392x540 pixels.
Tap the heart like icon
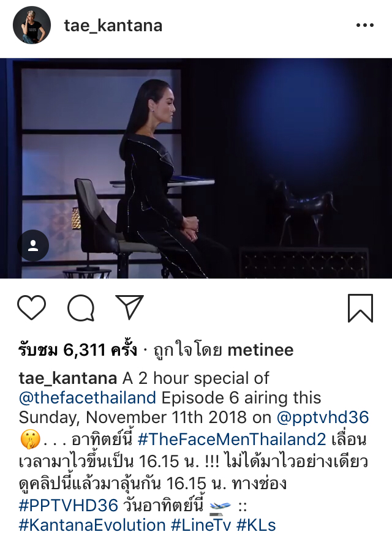click(32, 307)
